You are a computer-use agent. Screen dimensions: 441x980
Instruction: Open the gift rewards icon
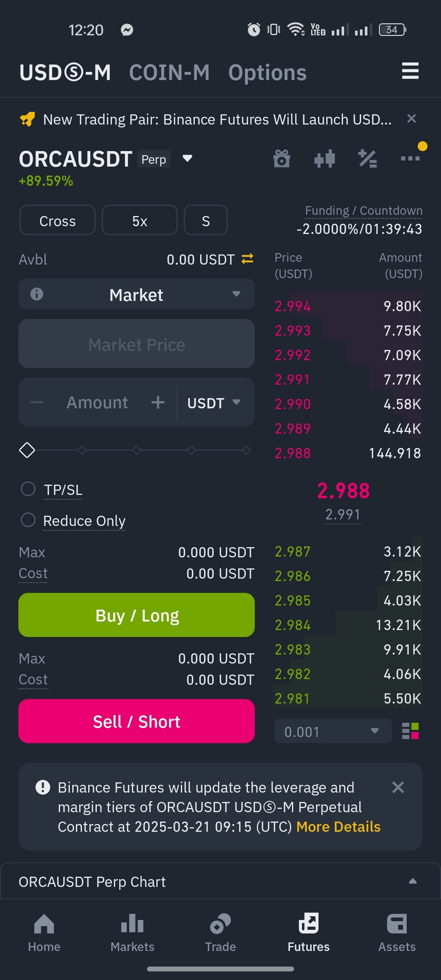tap(282, 159)
